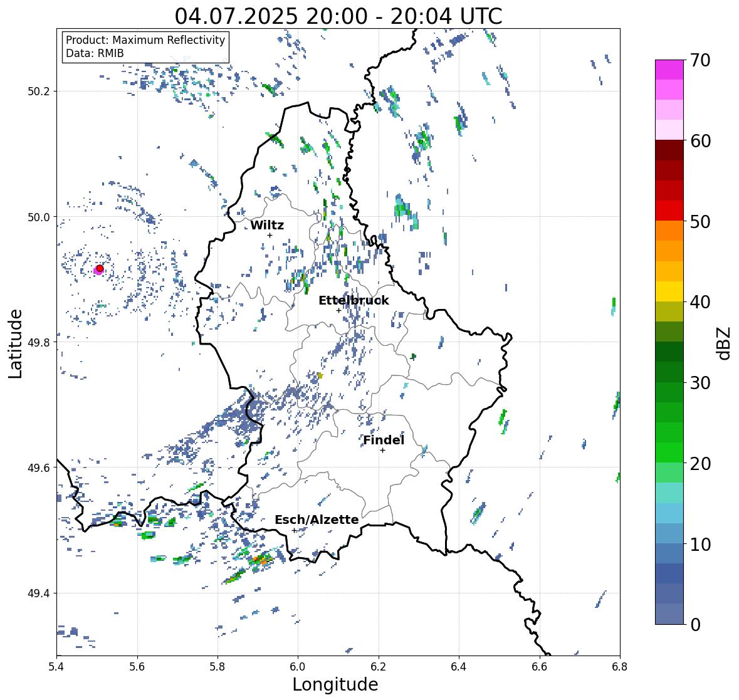Click the Wiltz city label

267,225
